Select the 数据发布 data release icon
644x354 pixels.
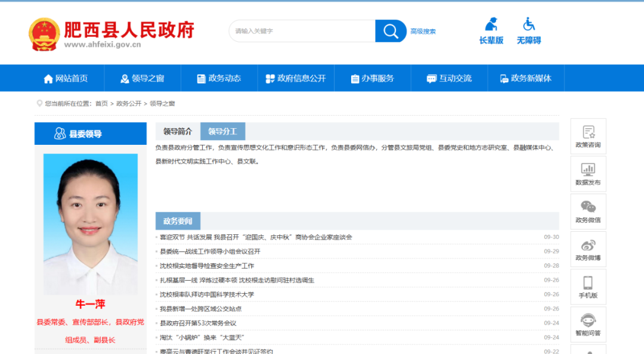pos(588,174)
